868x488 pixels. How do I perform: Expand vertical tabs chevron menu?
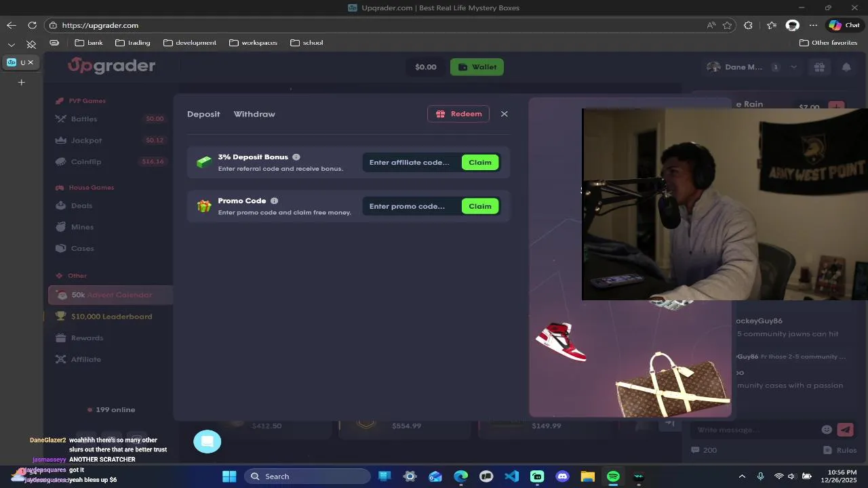click(x=12, y=45)
